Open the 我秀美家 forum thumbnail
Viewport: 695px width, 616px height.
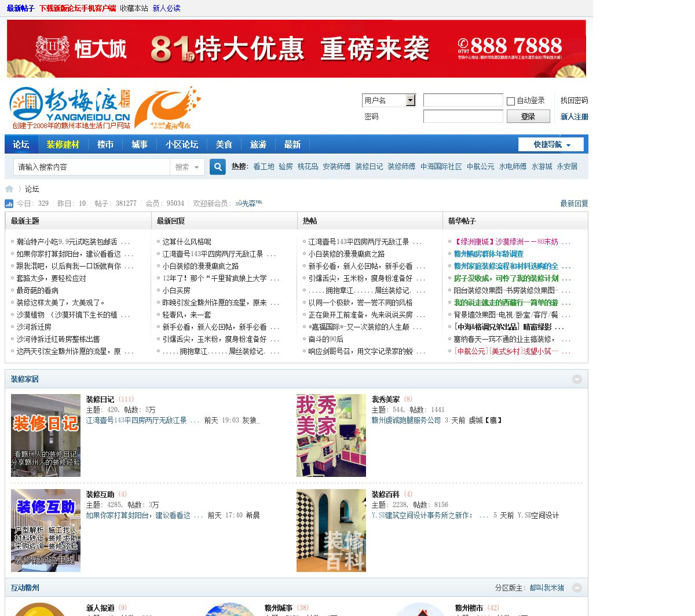[331, 435]
